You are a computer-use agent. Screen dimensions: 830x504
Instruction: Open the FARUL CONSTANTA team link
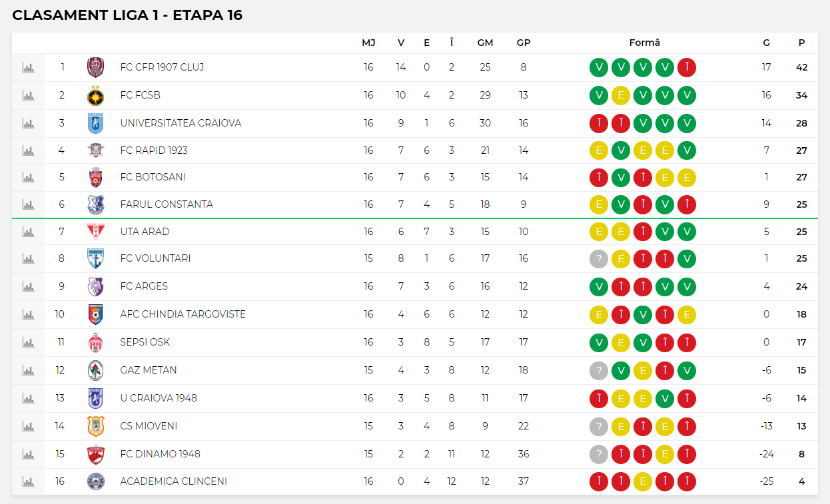167,204
